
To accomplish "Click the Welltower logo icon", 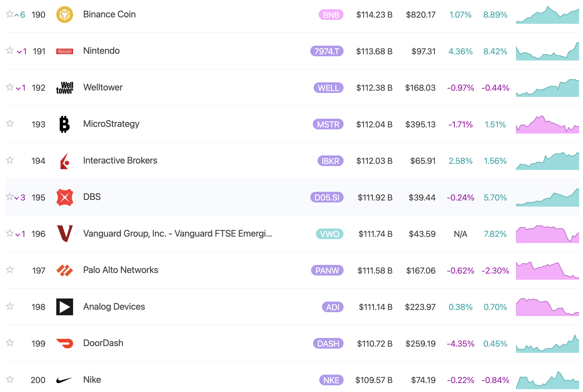I will pos(64,88).
